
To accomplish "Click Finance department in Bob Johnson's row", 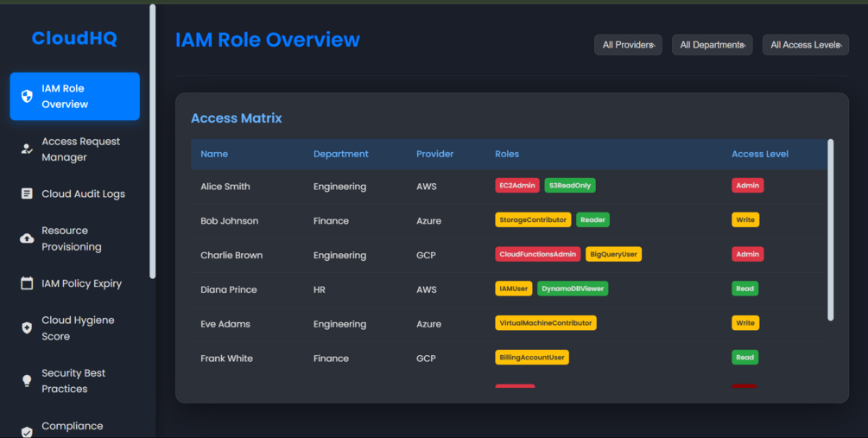I will coord(331,221).
